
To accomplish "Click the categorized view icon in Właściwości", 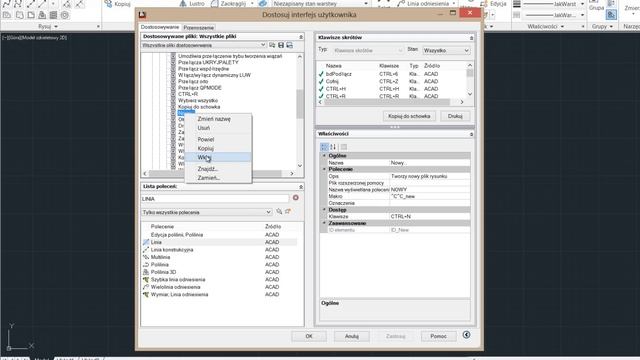I will [324, 147].
